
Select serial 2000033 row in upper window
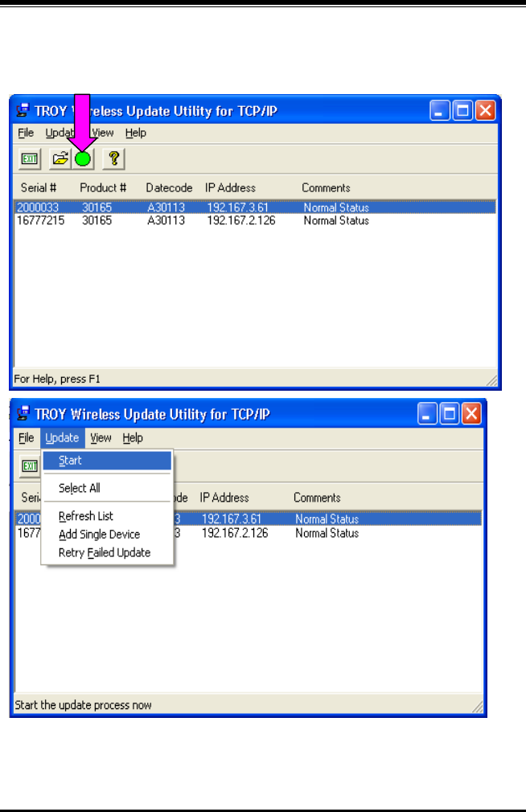point(255,207)
